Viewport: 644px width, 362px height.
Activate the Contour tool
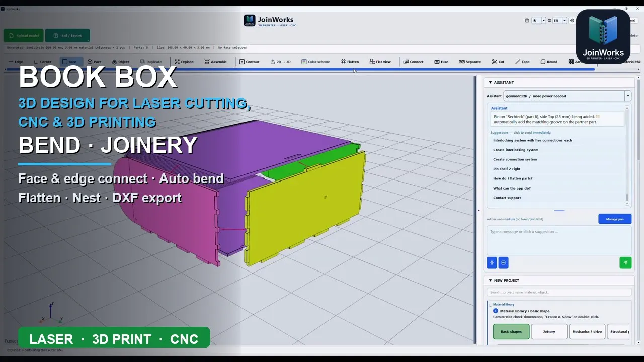pyautogui.click(x=250, y=62)
